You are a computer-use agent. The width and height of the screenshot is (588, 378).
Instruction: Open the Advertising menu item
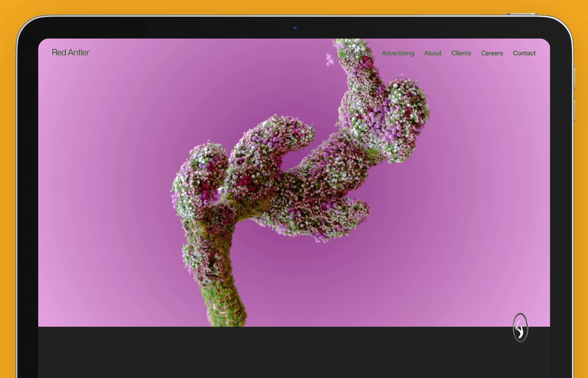398,53
